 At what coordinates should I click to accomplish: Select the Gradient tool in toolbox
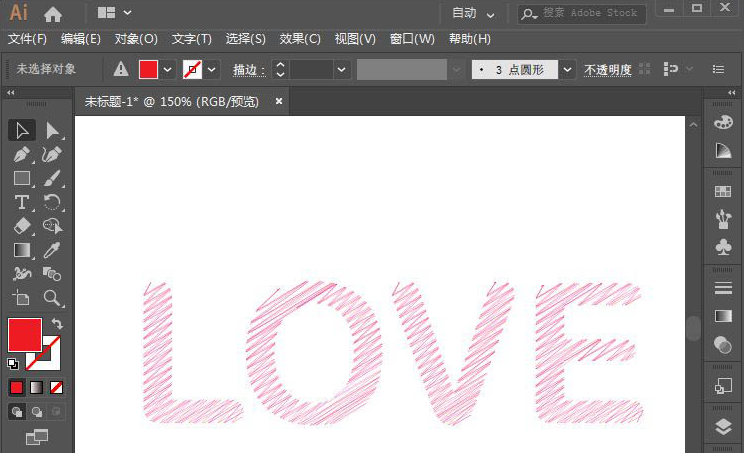[x=22, y=250]
